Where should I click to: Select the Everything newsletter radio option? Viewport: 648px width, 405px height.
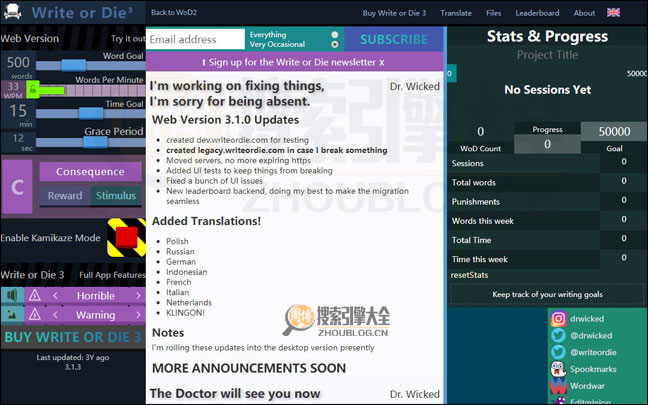click(335, 35)
